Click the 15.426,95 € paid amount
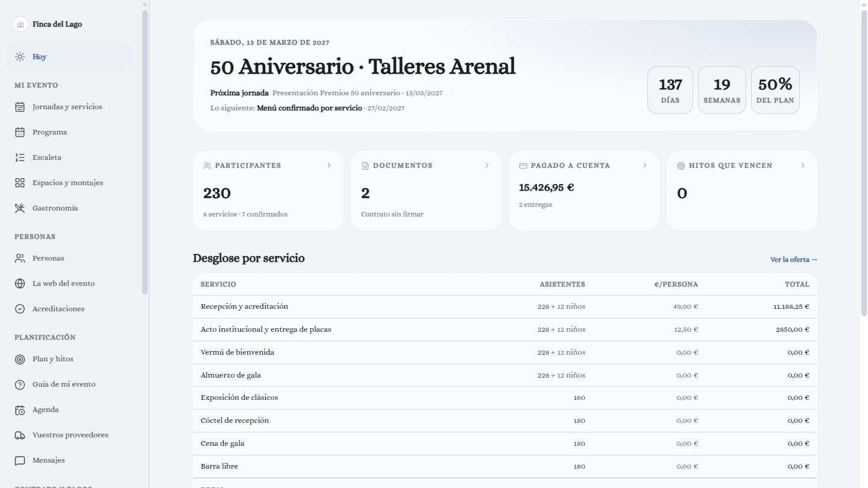The image size is (868, 488). 547,187
